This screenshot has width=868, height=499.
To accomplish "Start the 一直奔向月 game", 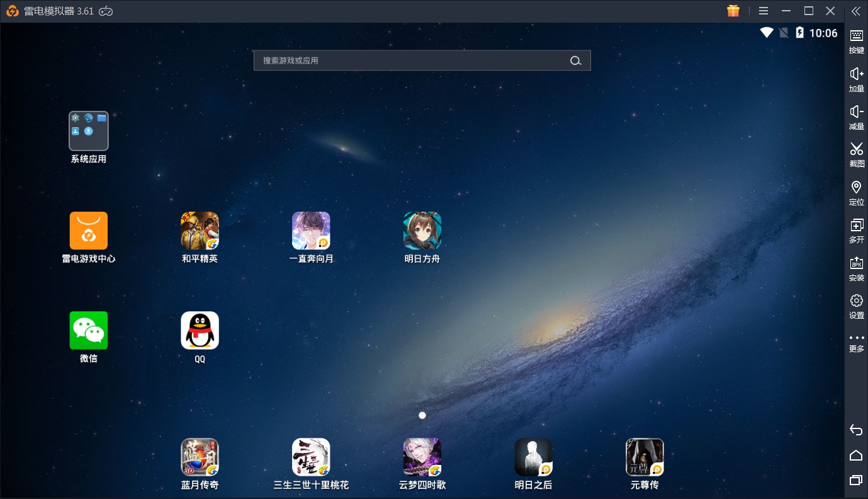I will point(311,231).
